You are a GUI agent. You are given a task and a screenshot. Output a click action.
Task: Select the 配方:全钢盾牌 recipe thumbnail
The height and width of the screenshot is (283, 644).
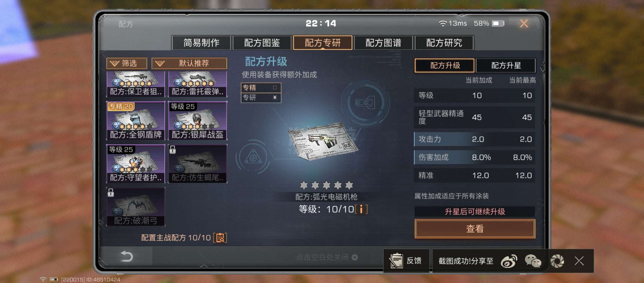[136, 121]
